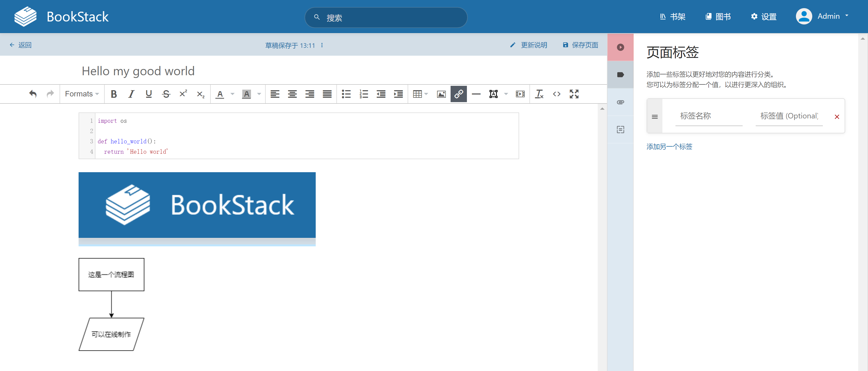Open the Formats dropdown
Viewport: 868px width, 371px height.
pyautogui.click(x=82, y=94)
